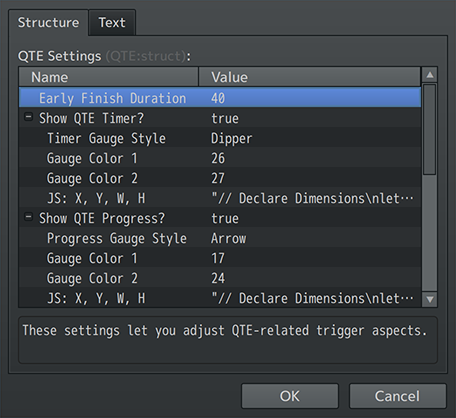
Task: Collapse the Show QTE Timer? group
Action: pyautogui.click(x=29, y=117)
